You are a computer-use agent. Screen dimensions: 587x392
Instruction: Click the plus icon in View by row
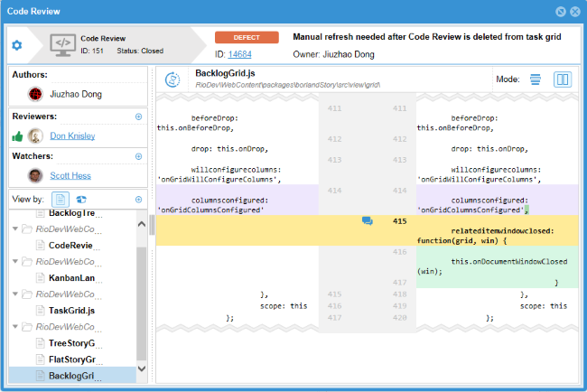tap(138, 199)
